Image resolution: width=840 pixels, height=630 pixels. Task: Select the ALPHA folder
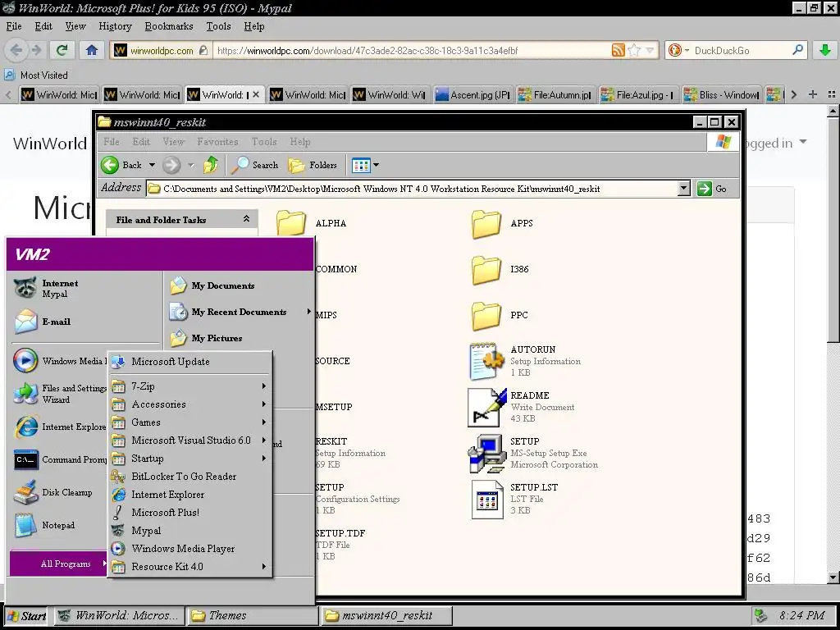[x=311, y=223]
